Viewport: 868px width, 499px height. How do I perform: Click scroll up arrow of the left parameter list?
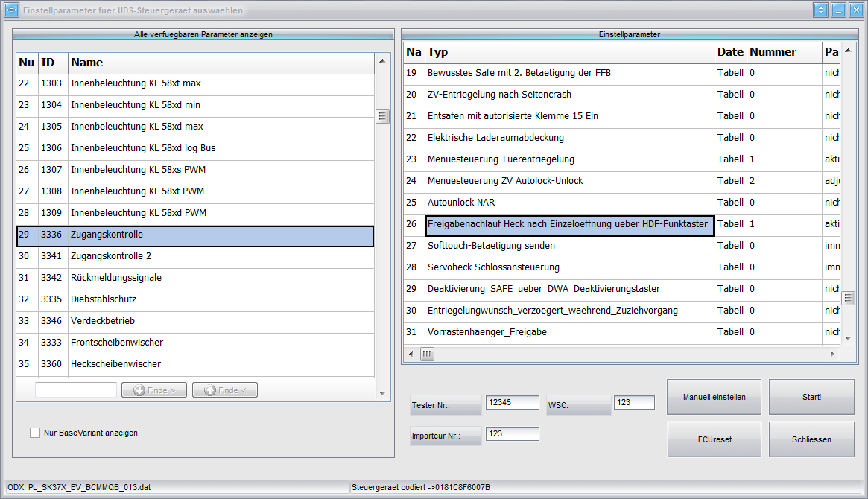[382, 61]
